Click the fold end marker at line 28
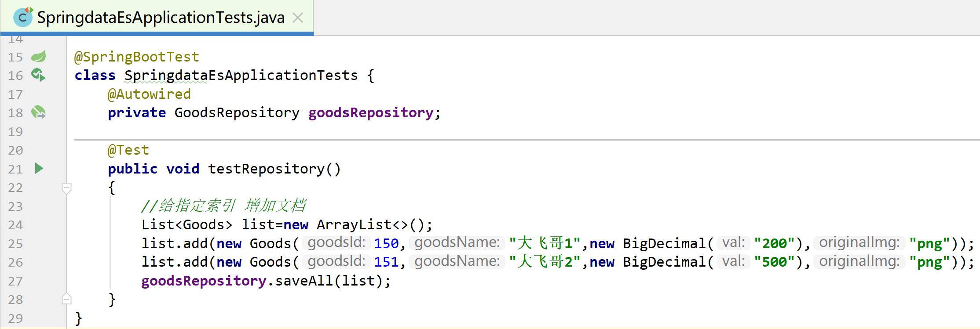Viewport: 980px width, 329px height. coord(66,299)
